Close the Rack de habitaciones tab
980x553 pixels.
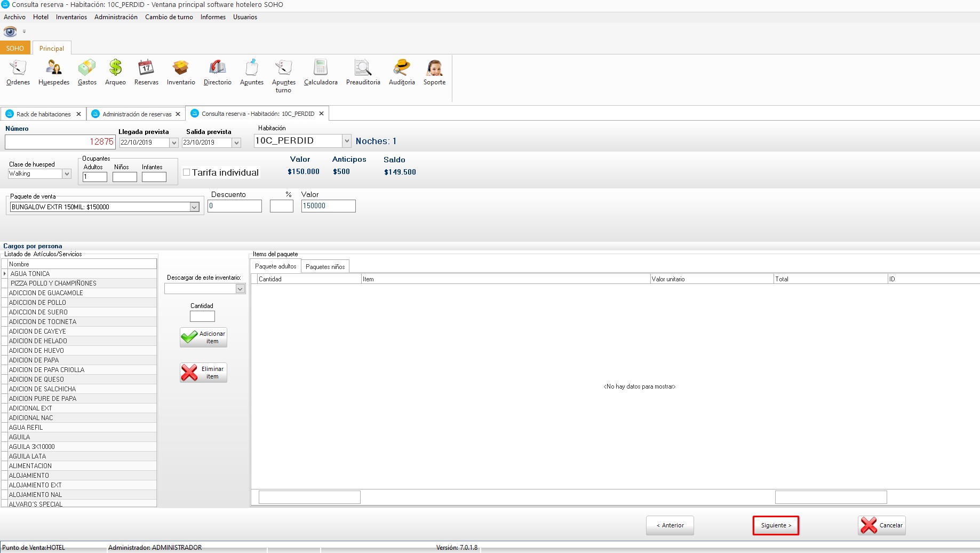[x=78, y=114]
